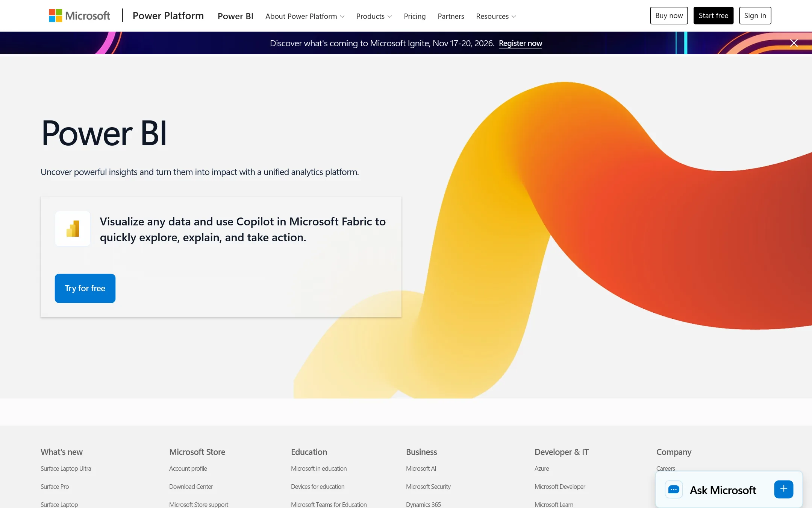Click the Sign in button

755,15
